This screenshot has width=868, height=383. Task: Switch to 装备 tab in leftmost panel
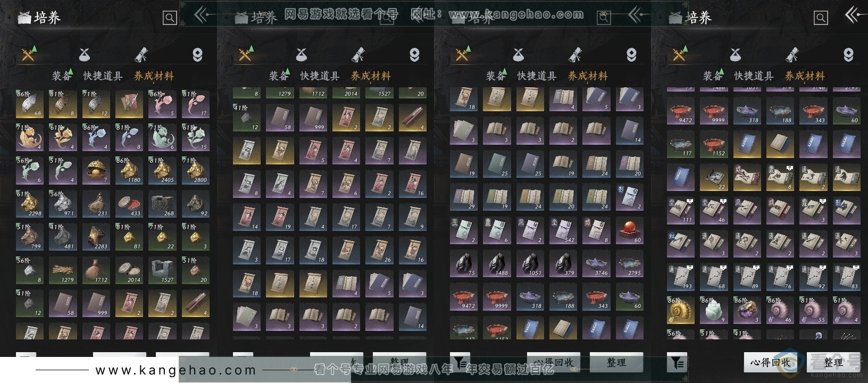pyautogui.click(x=62, y=76)
